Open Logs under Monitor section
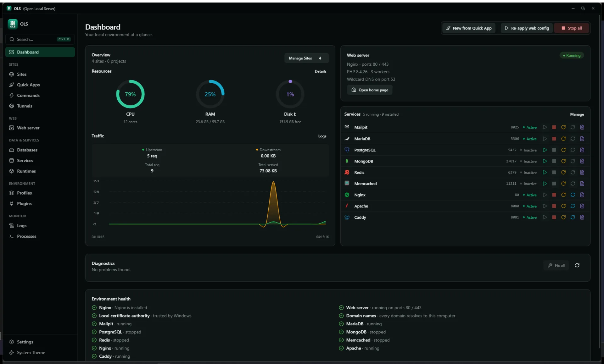The image size is (604, 364). click(40, 226)
